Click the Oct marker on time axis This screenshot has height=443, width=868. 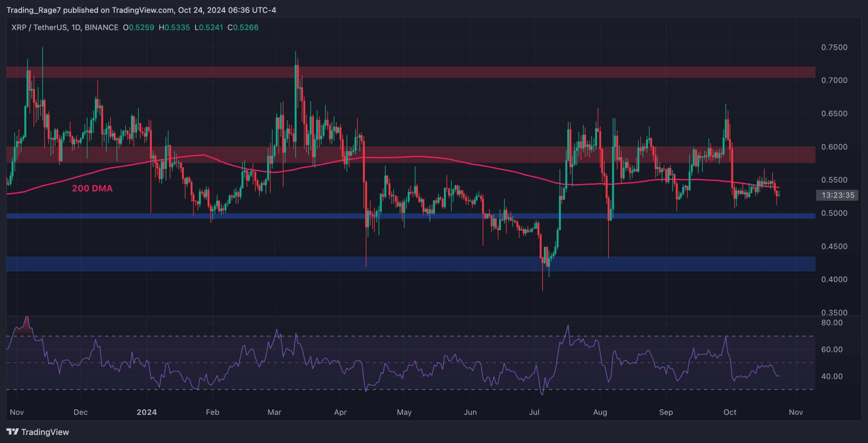pyautogui.click(x=730, y=412)
